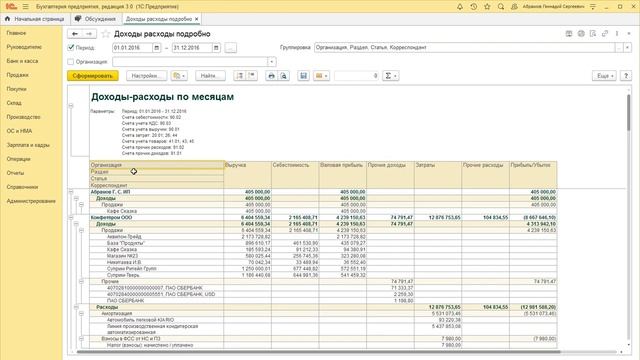640x360 pixels.
Task: Click end date field 31.12.2016
Action: coord(192,48)
